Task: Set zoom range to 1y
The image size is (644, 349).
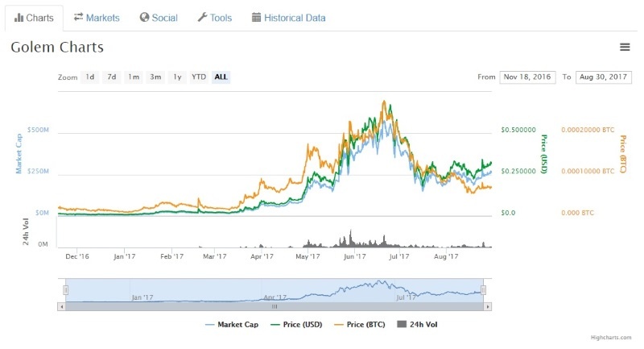Action: click(177, 77)
